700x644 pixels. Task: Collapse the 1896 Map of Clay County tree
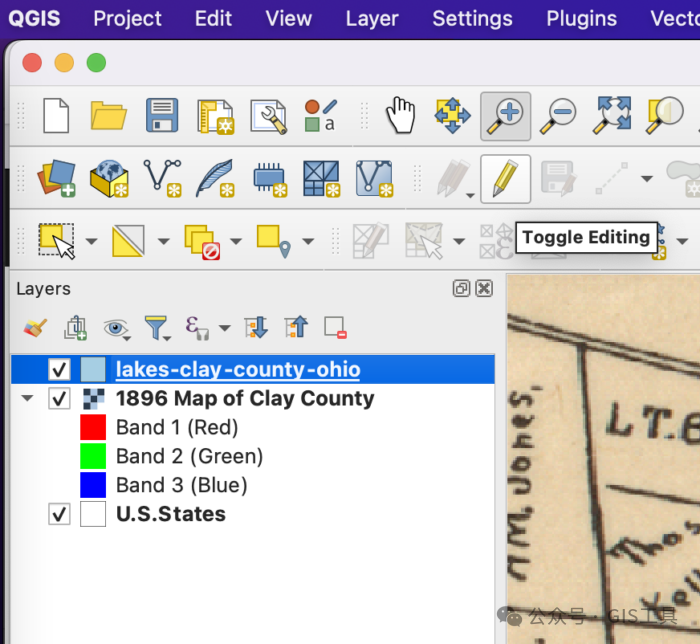point(27,398)
